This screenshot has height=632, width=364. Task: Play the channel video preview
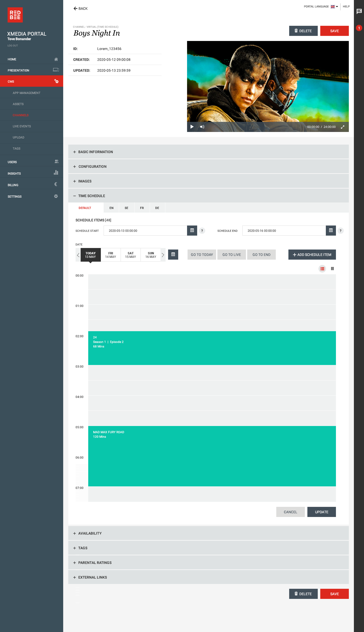tap(192, 127)
